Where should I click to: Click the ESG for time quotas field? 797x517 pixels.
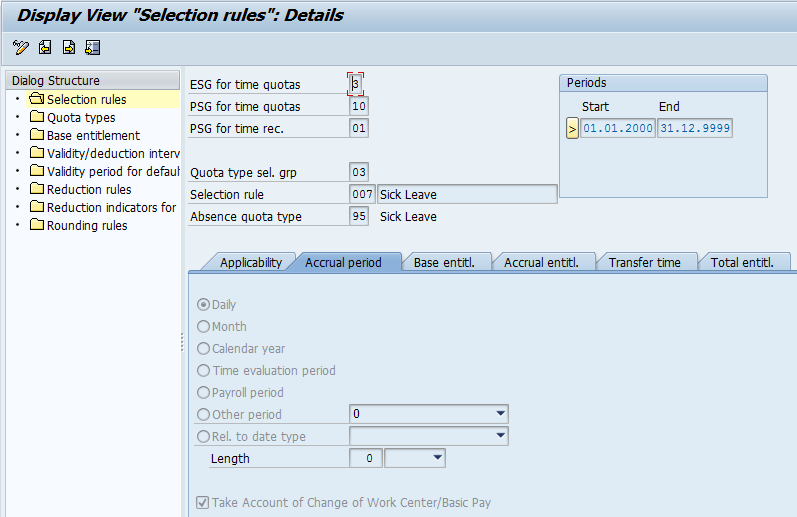[356, 85]
